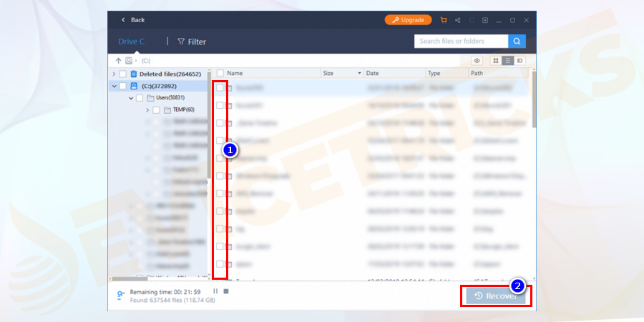This screenshot has height=322, width=644.
Task: Tick the (C:)(372892) checkbox
Action: click(122, 87)
